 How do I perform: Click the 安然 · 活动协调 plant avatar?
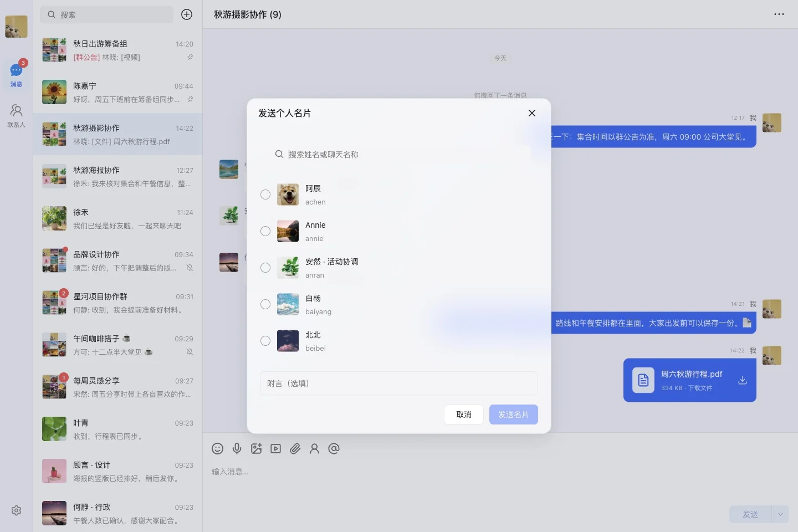[x=288, y=268]
